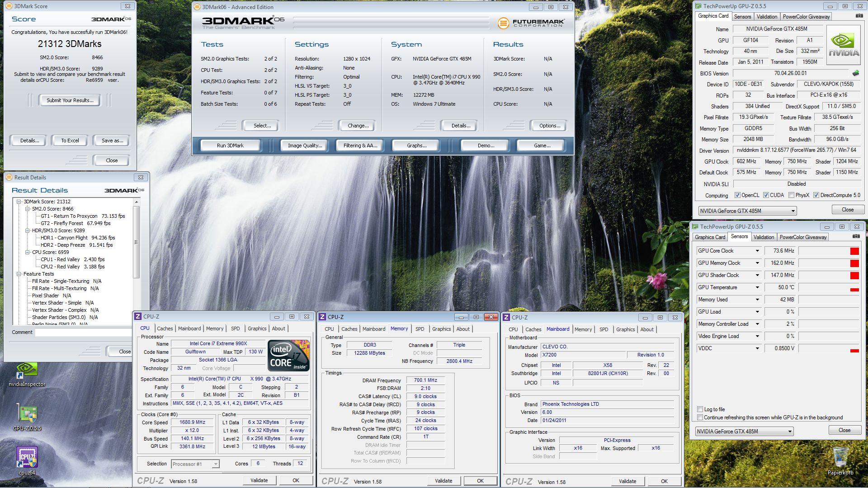Collapse Feature Tests tree node
The height and width of the screenshot is (488, 868).
tap(19, 274)
